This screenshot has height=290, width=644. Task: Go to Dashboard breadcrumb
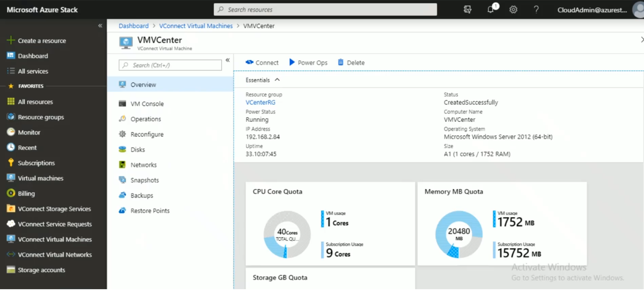click(x=134, y=26)
